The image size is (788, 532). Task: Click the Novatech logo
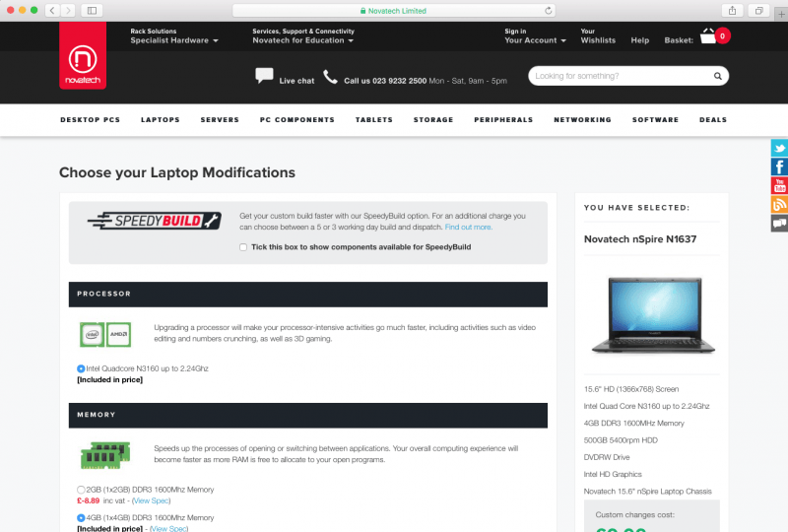click(83, 55)
